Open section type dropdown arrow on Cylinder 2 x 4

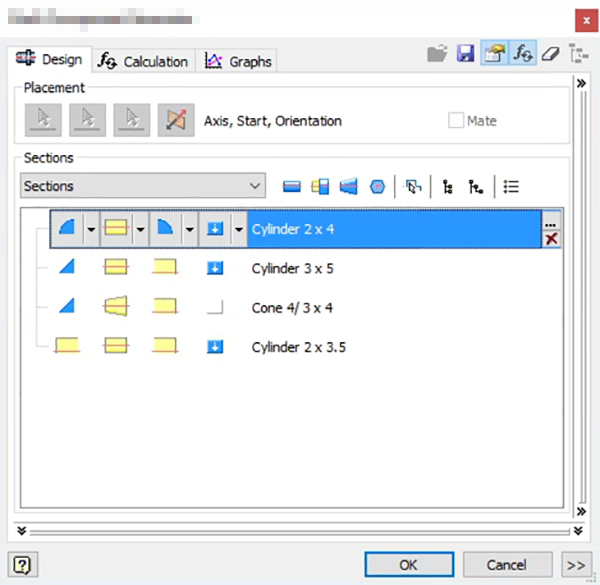point(140,229)
